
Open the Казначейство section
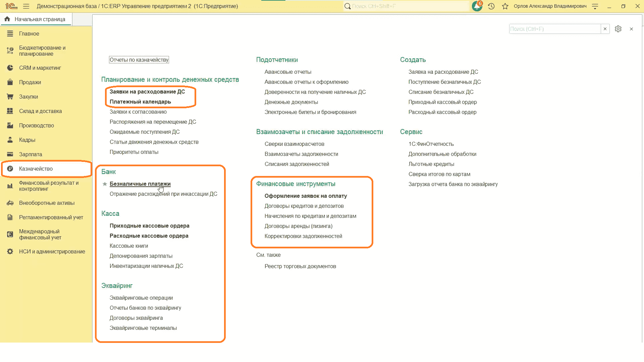point(36,169)
